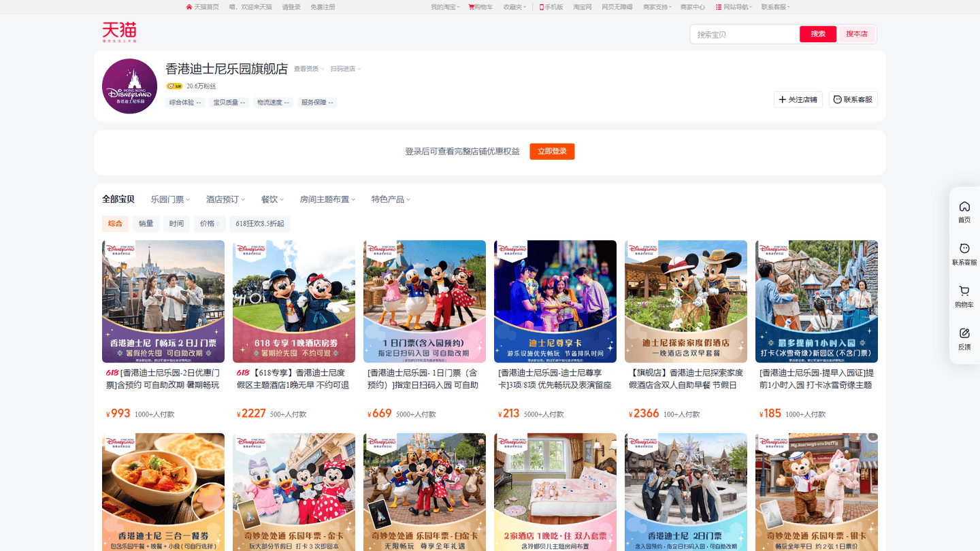The width and height of the screenshot is (980, 551).
Task: Click the ¥2366 price text
Action: [x=644, y=414]
